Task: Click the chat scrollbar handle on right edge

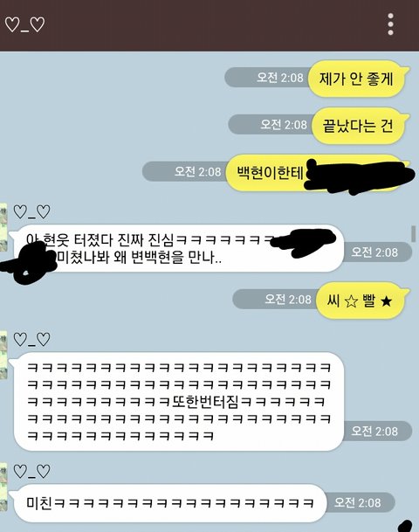Action: coord(413,234)
